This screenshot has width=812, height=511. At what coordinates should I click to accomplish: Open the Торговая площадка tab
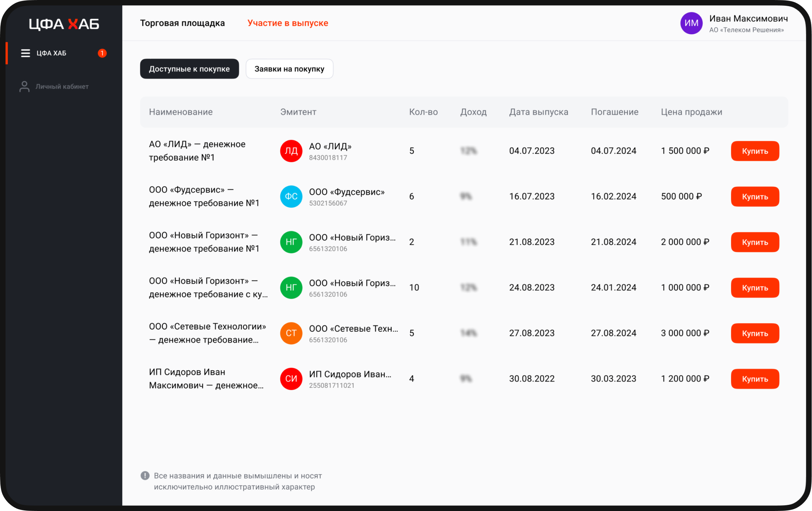[183, 23]
